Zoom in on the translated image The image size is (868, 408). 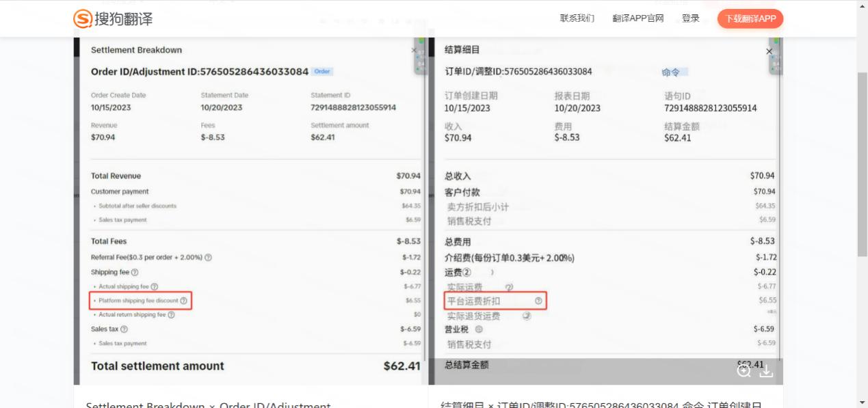744,370
